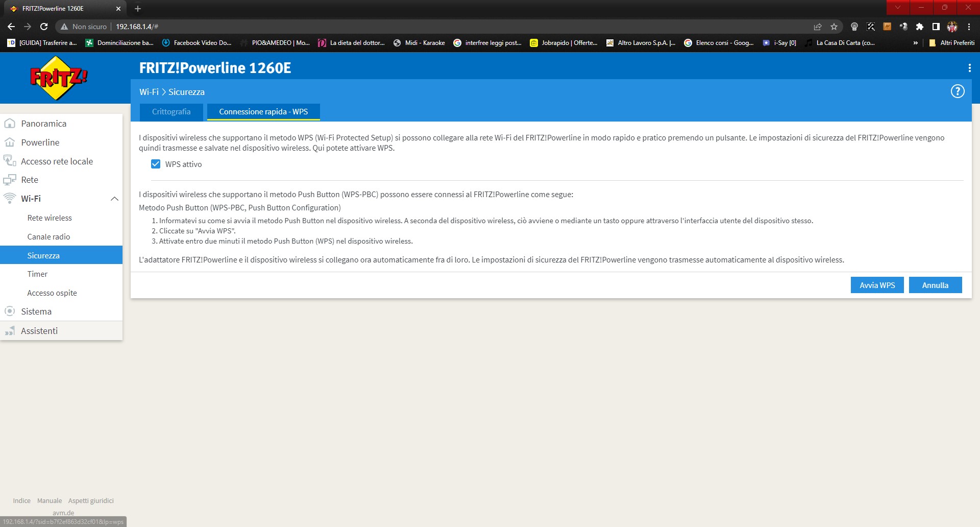
Task: Open the PIO&AMEDEO bookmark
Action: pyautogui.click(x=275, y=43)
